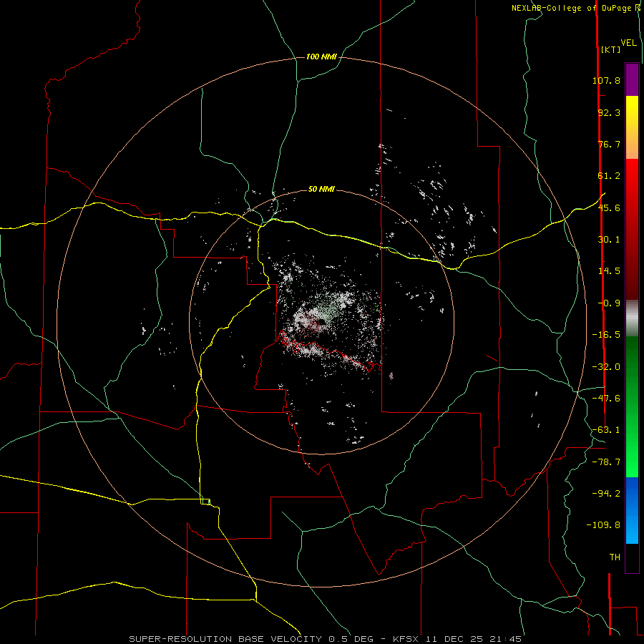This screenshot has width=644, height=644.
Task: Click the 50 NMI range ring label
Action: pyautogui.click(x=321, y=189)
